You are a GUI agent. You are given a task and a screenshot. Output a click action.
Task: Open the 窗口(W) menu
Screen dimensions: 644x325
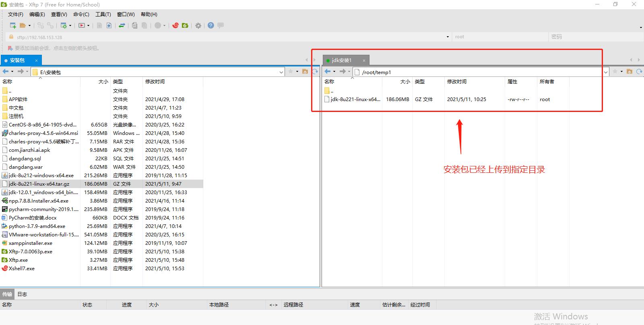pyautogui.click(x=126, y=14)
